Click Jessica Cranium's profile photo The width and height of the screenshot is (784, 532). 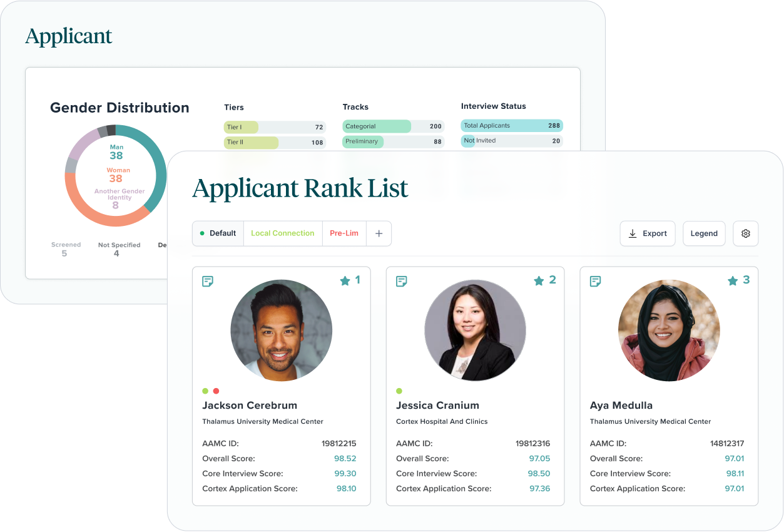[x=475, y=330]
